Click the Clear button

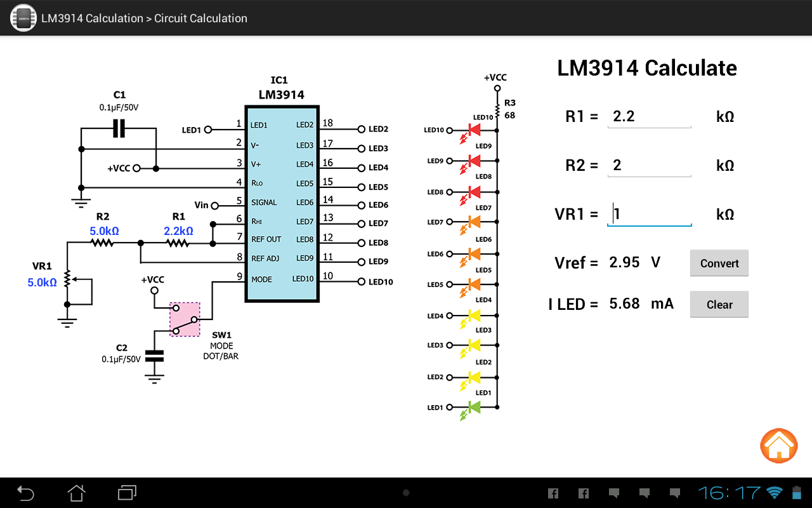pyautogui.click(x=719, y=304)
